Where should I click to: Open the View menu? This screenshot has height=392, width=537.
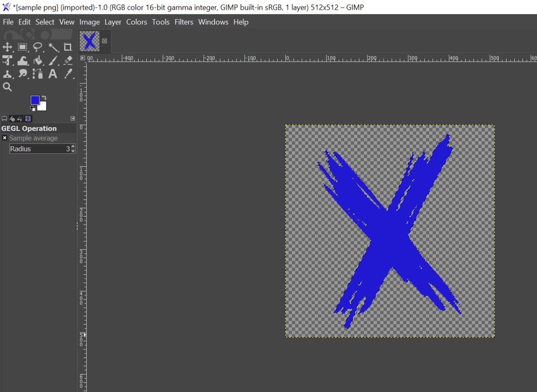point(67,22)
